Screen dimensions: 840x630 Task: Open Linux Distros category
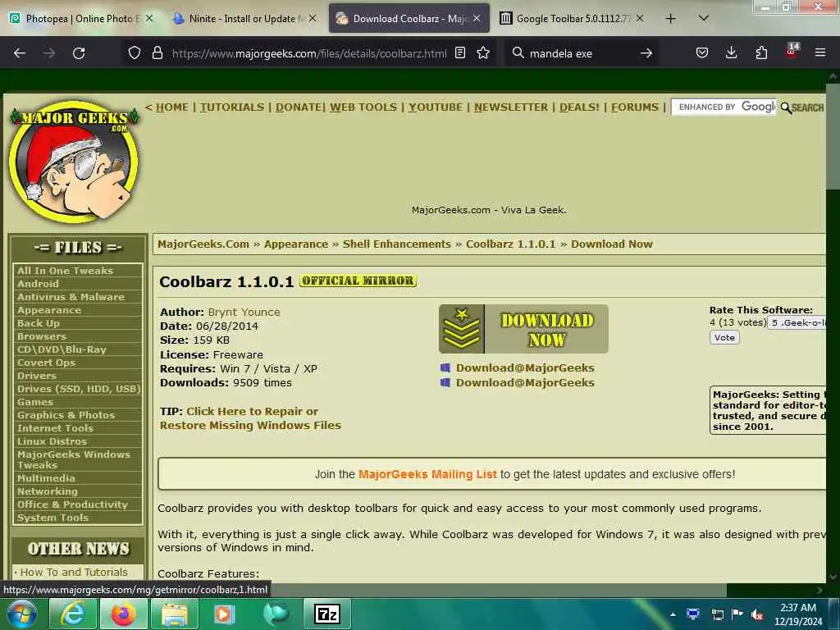(52, 441)
